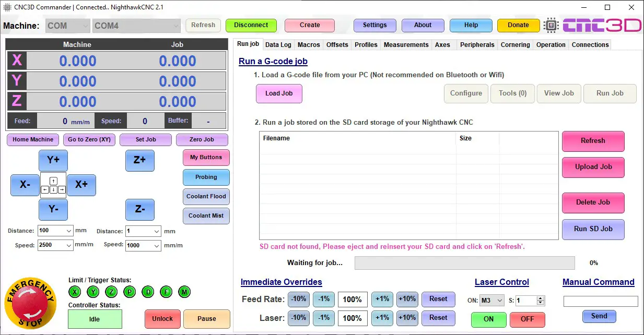The height and width of the screenshot is (335, 644).
Task: Reset the Laser override
Action: coord(438,318)
